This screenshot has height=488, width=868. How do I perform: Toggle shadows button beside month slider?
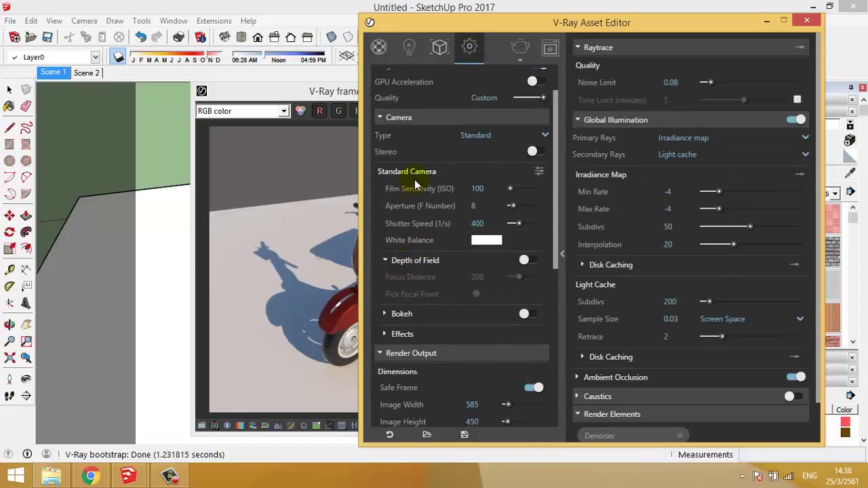119,57
